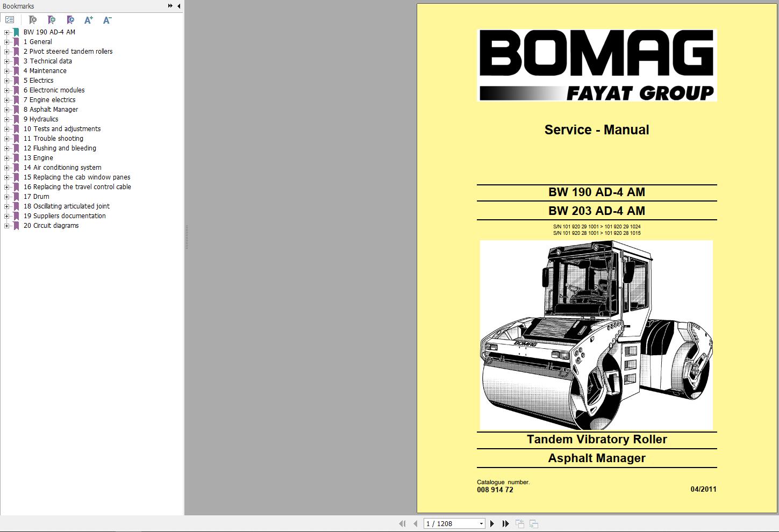
Task: Expand the 20 Circuit diagrams bookmark
Action: 6,226
